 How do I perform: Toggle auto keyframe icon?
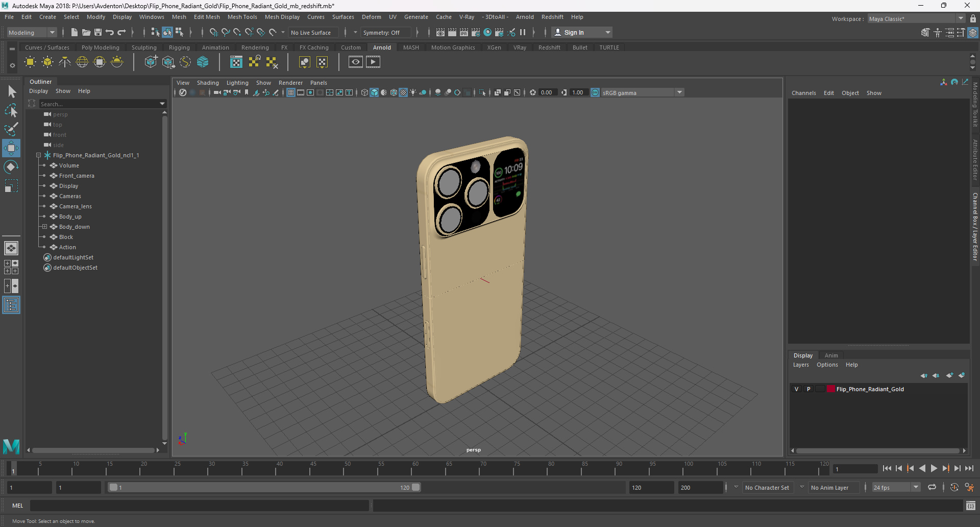point(954,487)
